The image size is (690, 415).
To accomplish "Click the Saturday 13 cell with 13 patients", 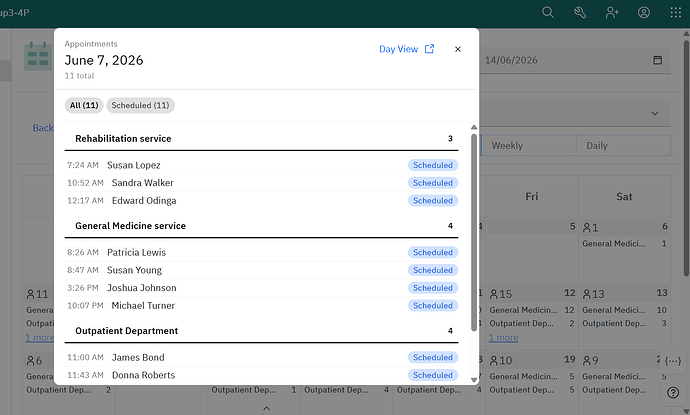I will [x=624, y=317].
